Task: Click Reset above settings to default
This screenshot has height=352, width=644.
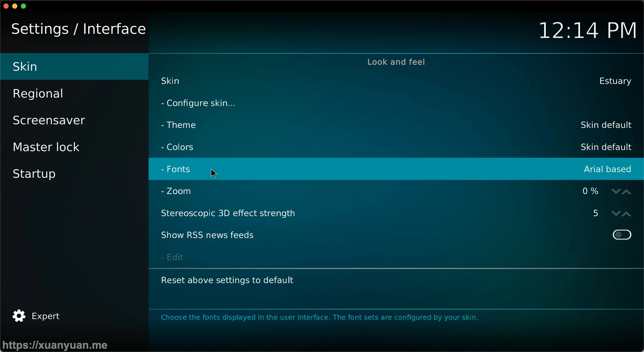Action: pos(227,280)
